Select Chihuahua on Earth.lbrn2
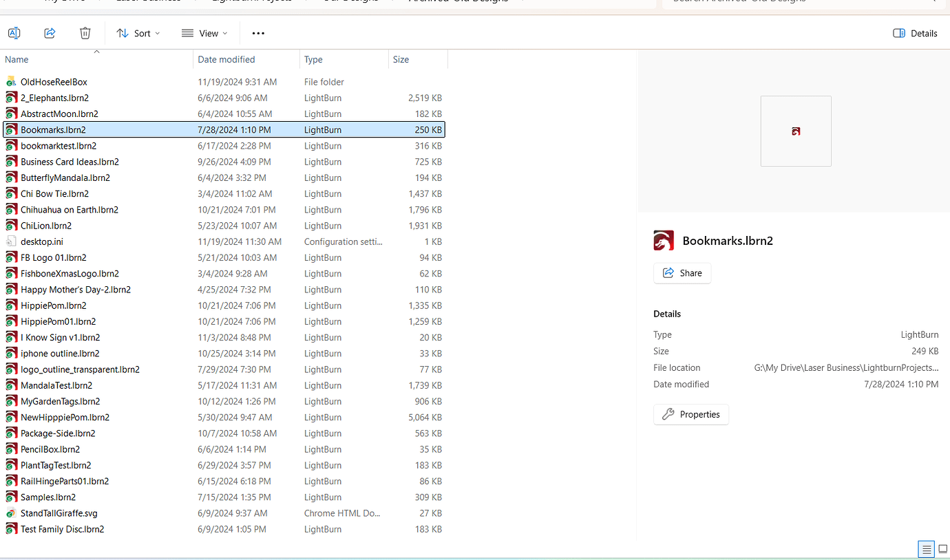Screen dimensions: 950x560 [x=70, y=210]
